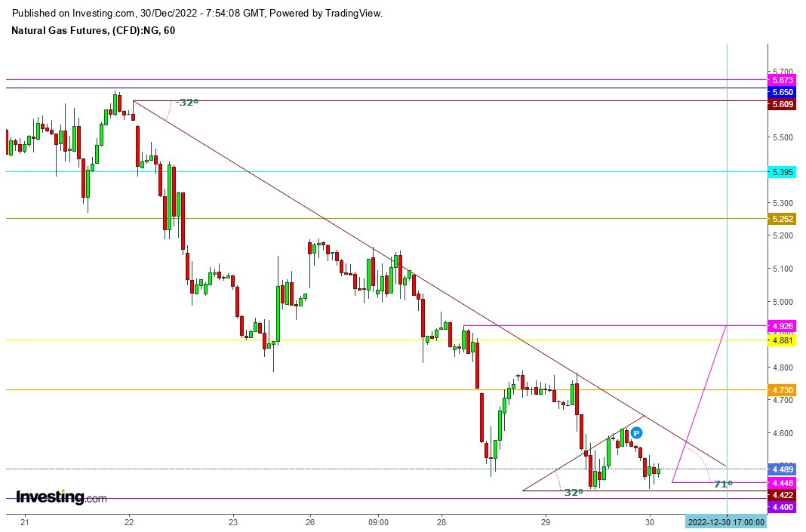Select the 4.926 magenta price label
The height and width of the screenshot is (532, 806).
click(782, 326)
